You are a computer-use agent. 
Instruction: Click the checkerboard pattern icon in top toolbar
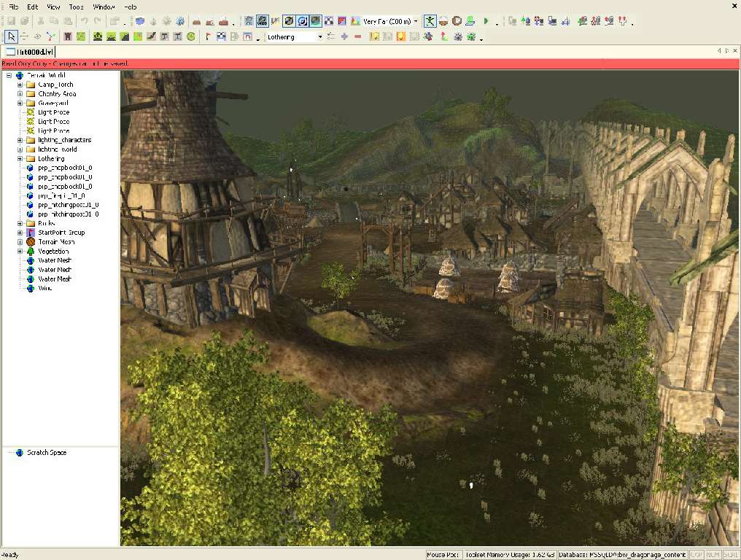click(x=328, y=21)
